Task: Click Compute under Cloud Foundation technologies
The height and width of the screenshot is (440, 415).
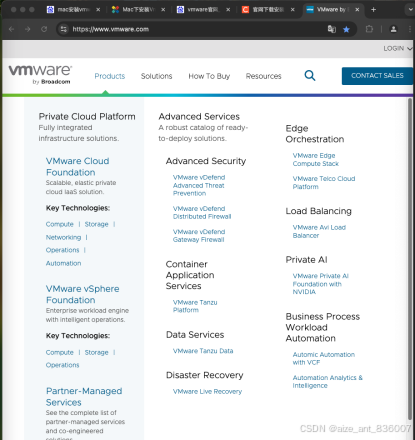Action: coord(59,224)
